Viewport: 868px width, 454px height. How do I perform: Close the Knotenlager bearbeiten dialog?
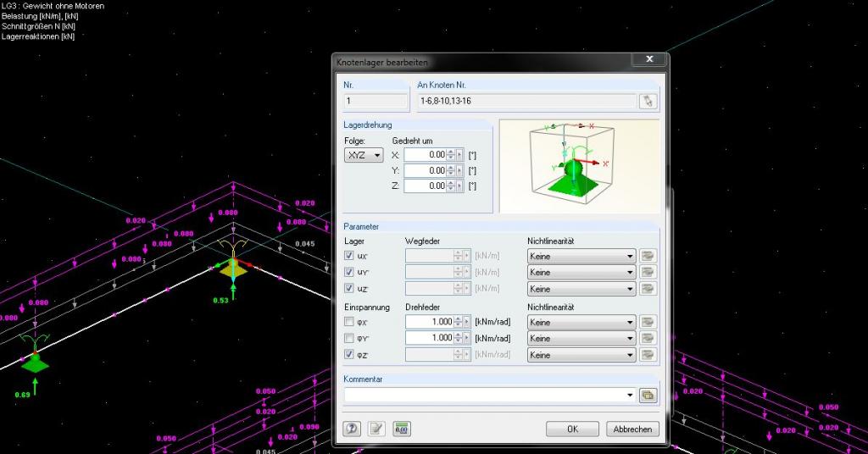tap(649, 58)
